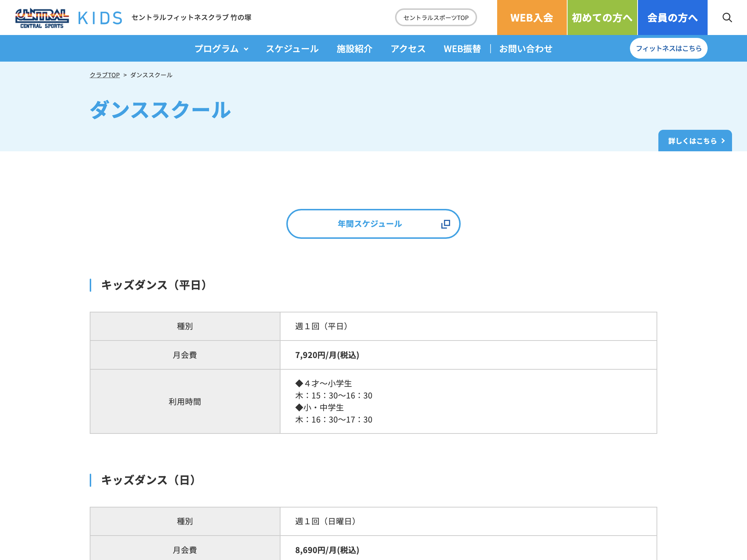Click the 詳しくはこちら button
The image size is (747, 560).
(695, 141)
